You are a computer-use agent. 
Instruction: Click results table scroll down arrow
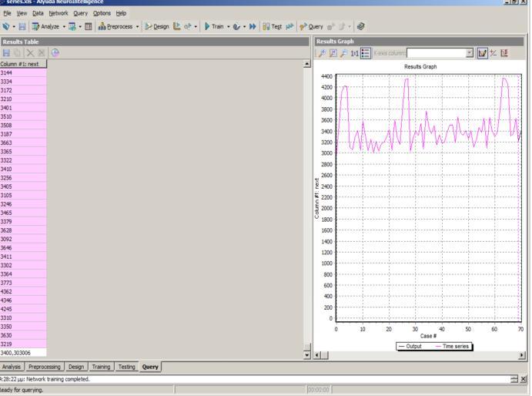[x=307, y=355]
